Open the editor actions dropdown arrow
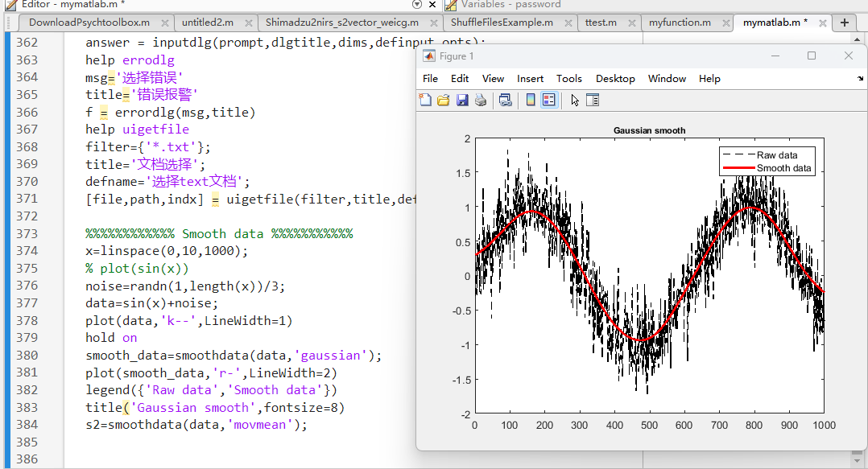 coord(417,5)
